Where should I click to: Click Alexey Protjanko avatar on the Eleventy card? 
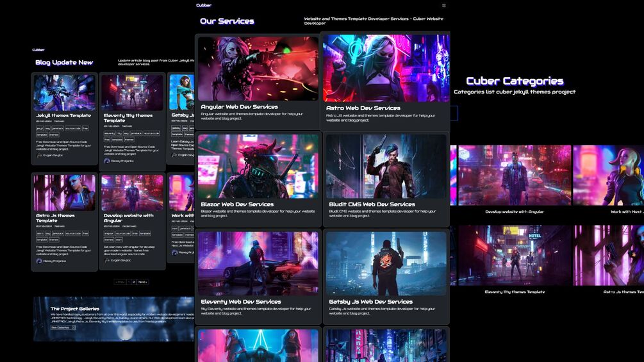pyautogui.click(x=107, y=161)
